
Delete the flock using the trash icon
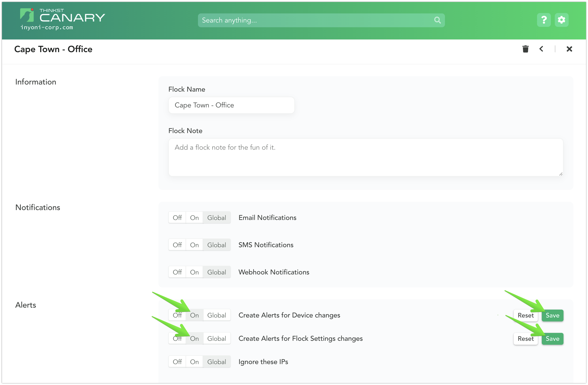coord(526,49)
